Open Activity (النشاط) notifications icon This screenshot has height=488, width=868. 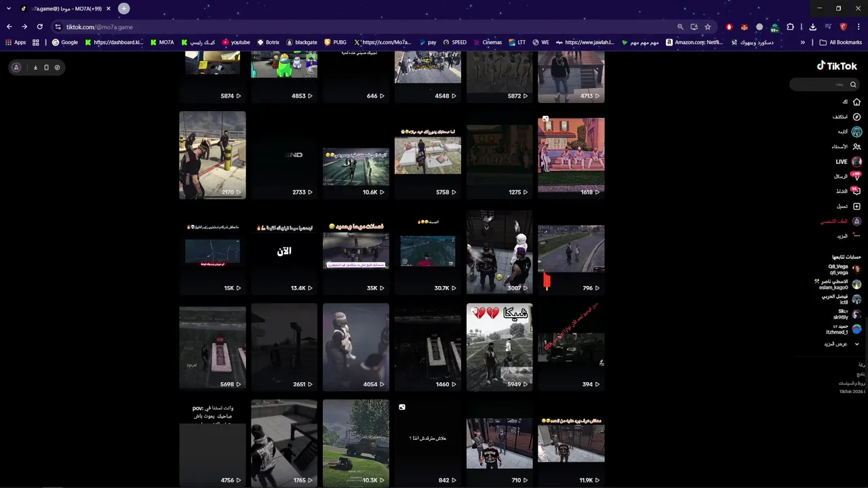(856, 191)
